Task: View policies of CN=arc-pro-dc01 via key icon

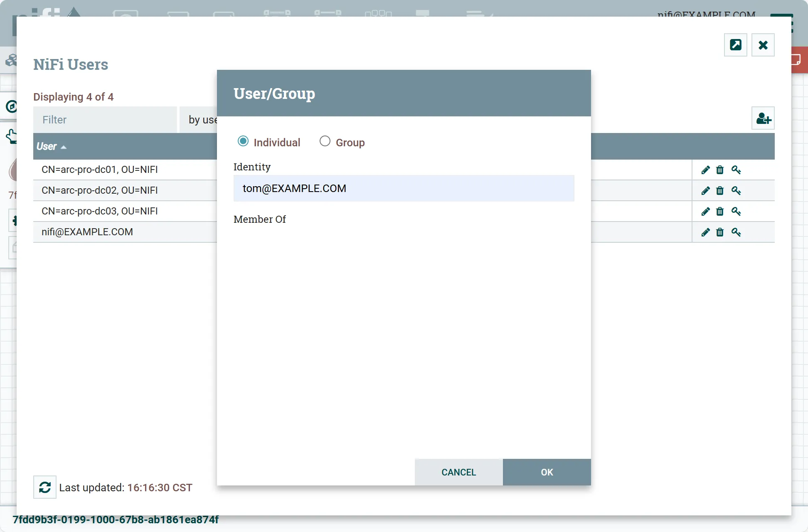Action: pyautogui.click(x=736, y=170)
